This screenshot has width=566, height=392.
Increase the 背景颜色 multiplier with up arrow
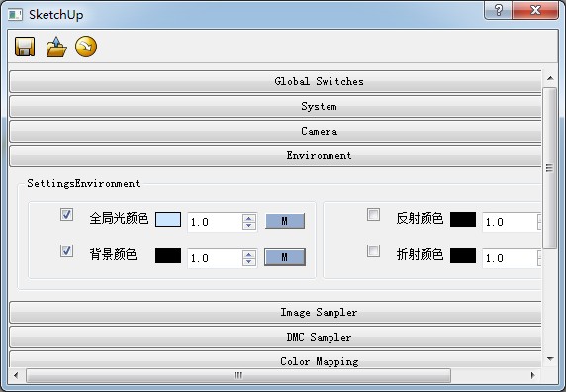(249, 254)
